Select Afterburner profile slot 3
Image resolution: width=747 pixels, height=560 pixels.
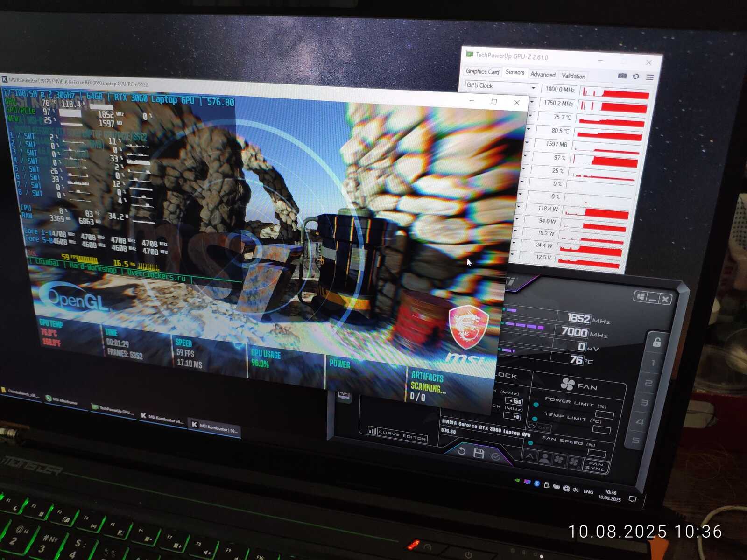pyautogui.click(x=644, y=403)
